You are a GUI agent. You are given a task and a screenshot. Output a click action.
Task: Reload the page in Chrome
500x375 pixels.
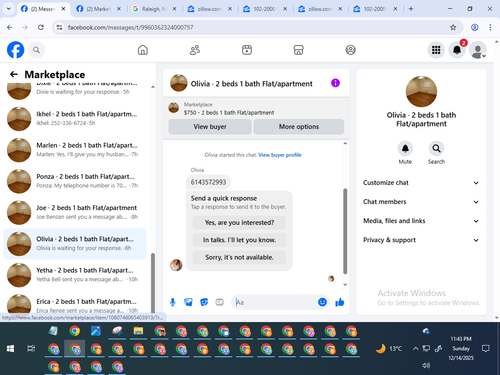pyautogui.click(x=41, y=27)
